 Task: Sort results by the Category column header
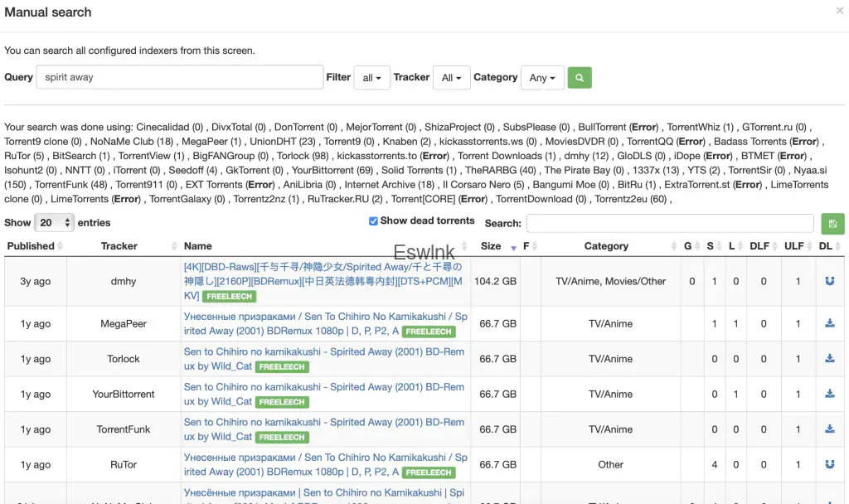(x=606, y=246)
